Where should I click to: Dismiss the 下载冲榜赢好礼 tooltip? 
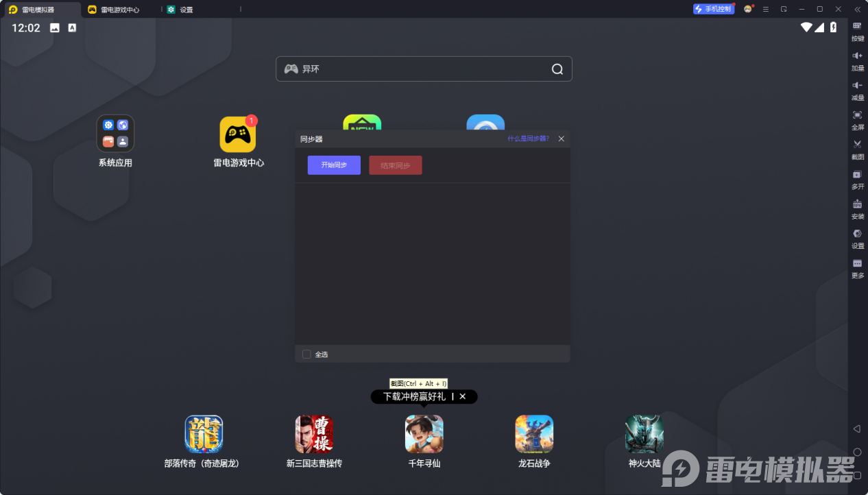tap(463, 396)
